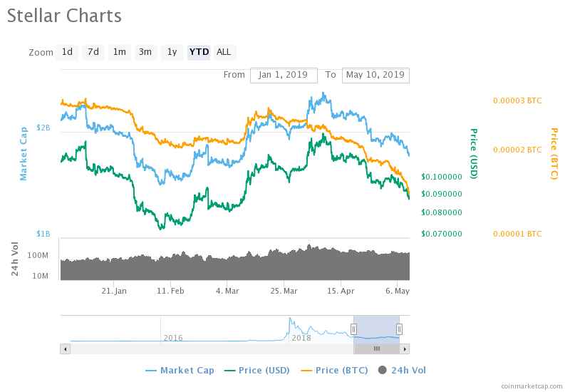This screenshot has height=392, width=570.
Task: Click the '15. Apr' x-axis label
Action: coord(341,291)
